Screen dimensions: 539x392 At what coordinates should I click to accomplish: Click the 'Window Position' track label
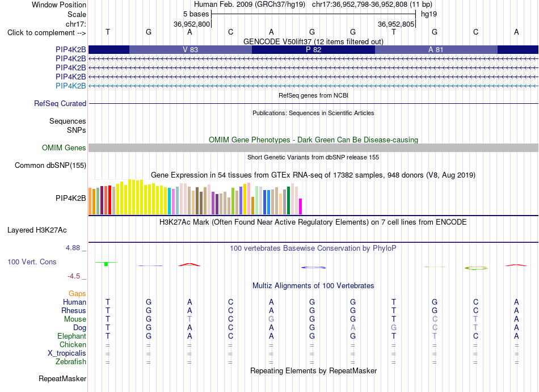(59, 5)
